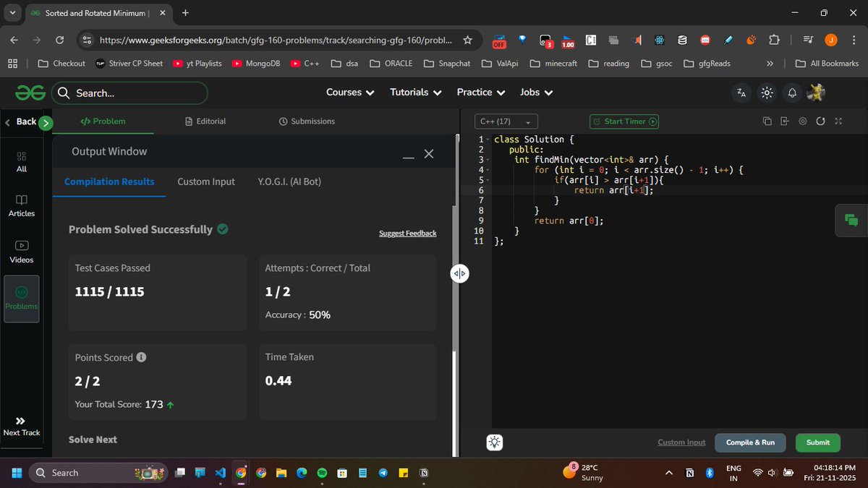Open notifications via the bell icon

791,93
